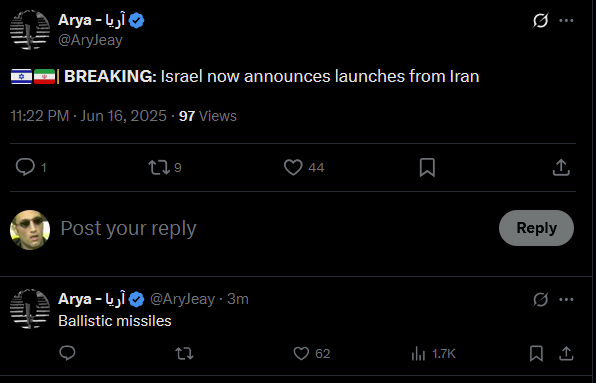The width and height of the screenshot is (596, 383).
Task: Open the 3m timestamp on the reply
Action: point(238,299)
